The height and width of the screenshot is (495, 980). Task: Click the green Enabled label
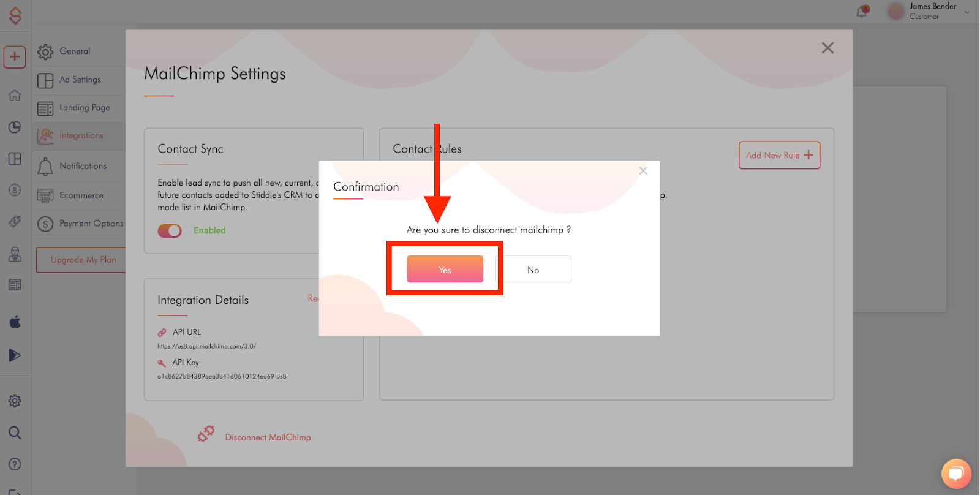(x=209, y=230)
